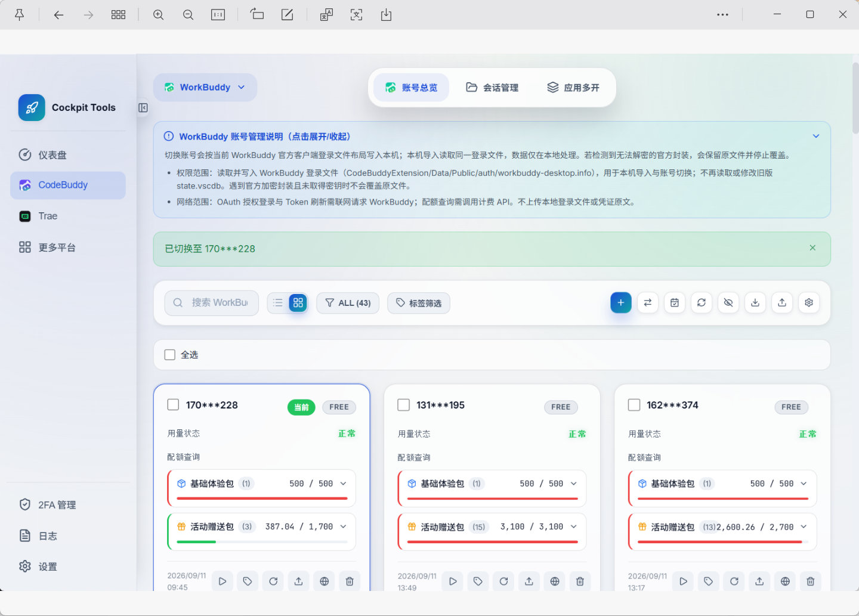Image resolution: width=859 pixels, height=616 pixels.
Task: Open the image edit pencil icon
Action: (x=287, y=14)
